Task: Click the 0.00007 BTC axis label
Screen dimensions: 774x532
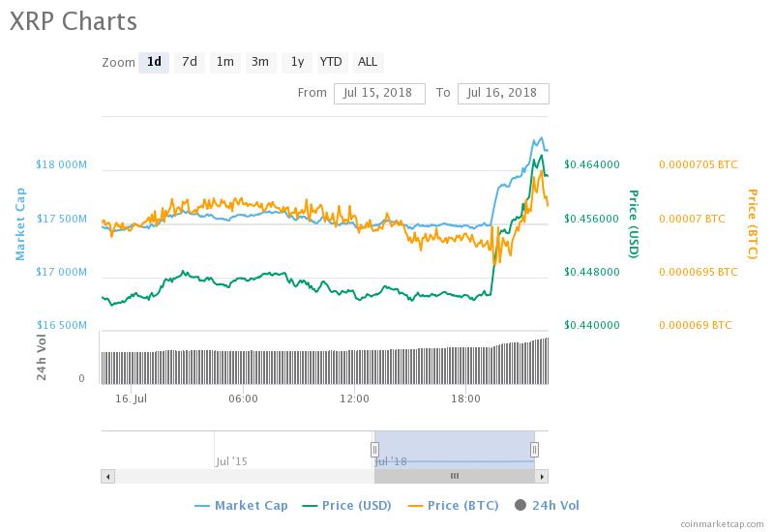Action: pos(692,219)
